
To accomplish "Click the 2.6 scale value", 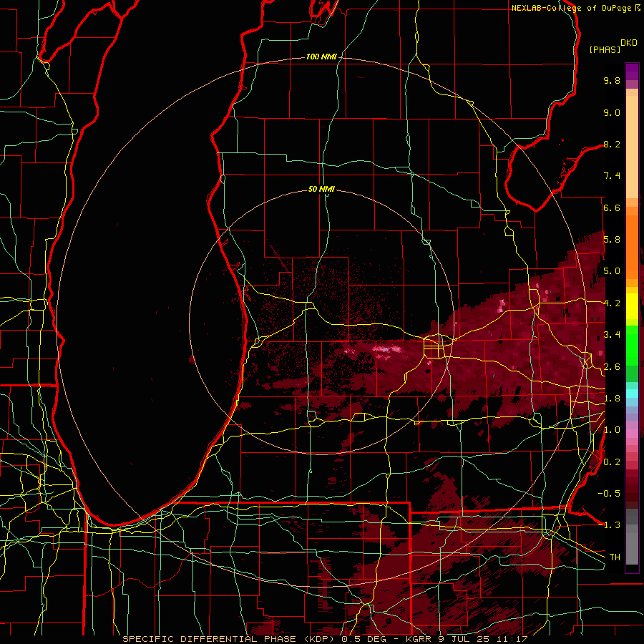I will [x=612, y=367].
